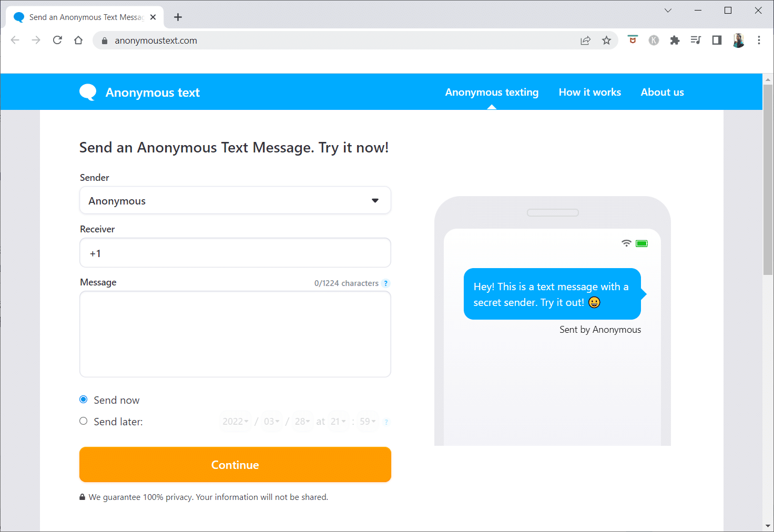The width and height of the screenshot is (774, 532).
Task: Open the 03 month dropdown
Action: (271, 422)
